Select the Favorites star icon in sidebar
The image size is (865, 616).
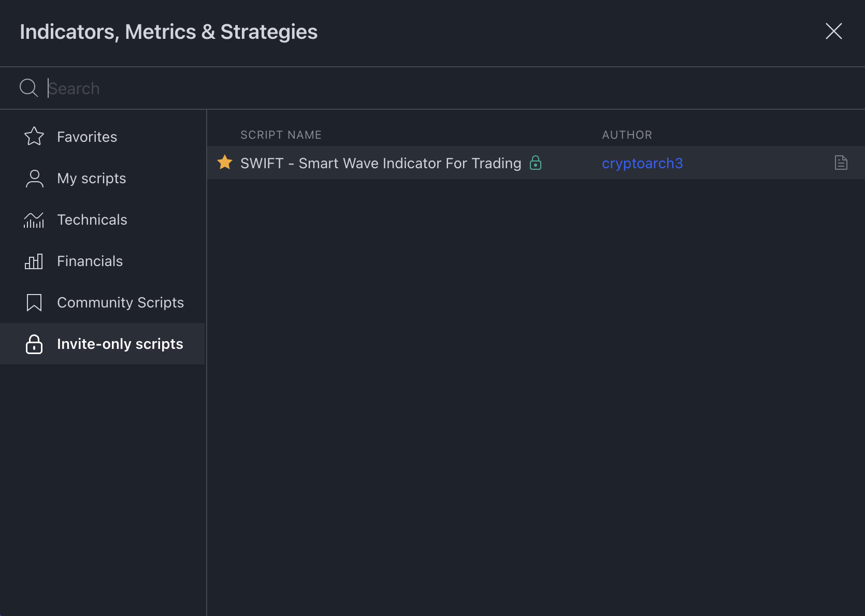[33, 136]
